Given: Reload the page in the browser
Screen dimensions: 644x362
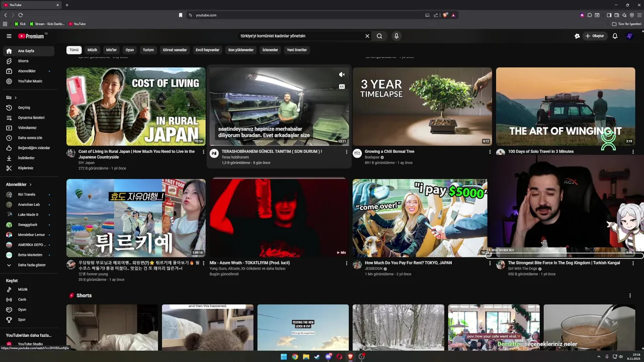Looking at the screenshot, I should click(21, 15).
